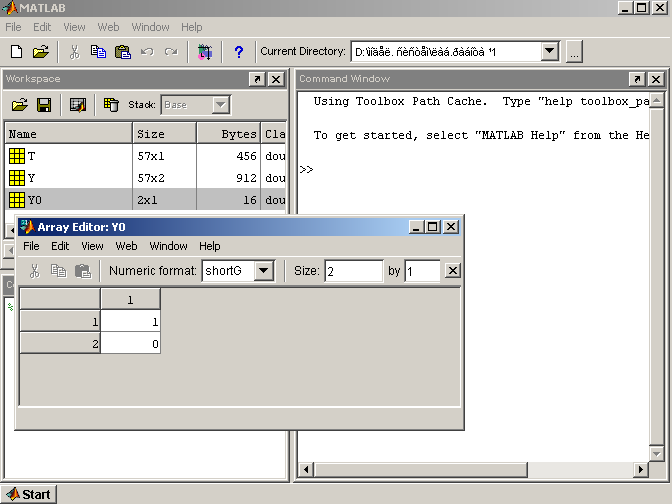
Task: Sort by the Bytes column header
Action: click(228, 134)
